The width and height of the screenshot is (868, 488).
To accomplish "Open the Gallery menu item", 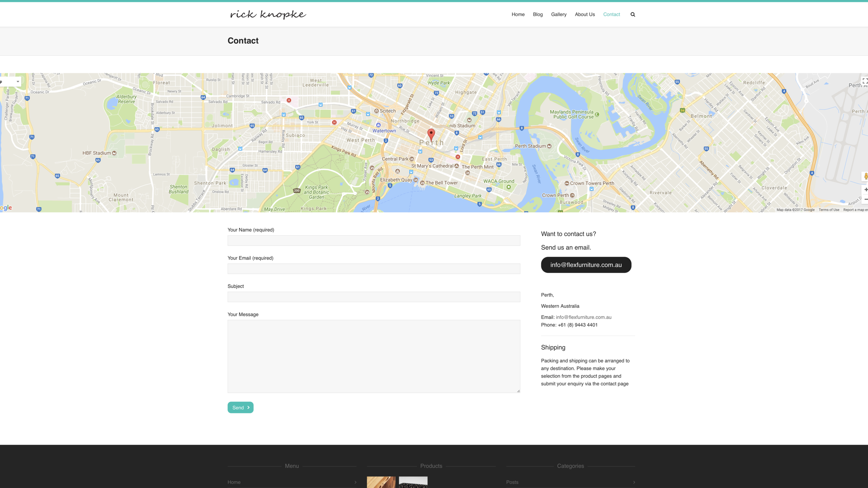I will coord(558,14).
